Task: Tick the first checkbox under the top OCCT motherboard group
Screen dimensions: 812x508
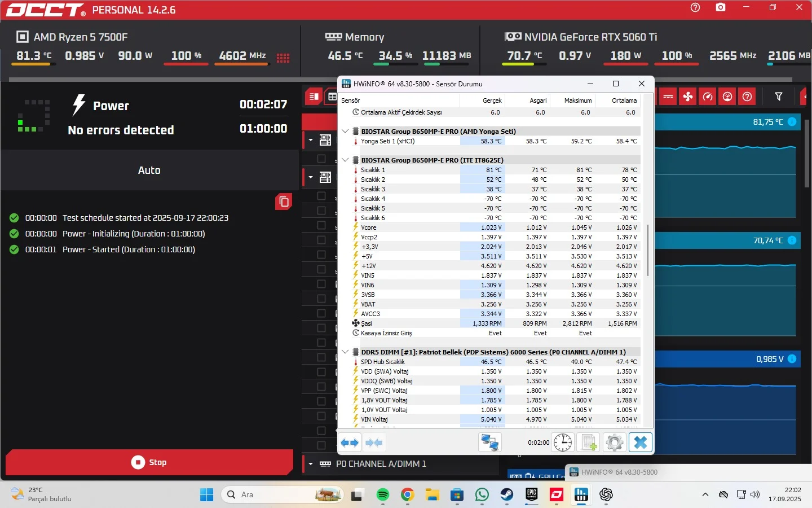Action: click(x=321, y=159)
